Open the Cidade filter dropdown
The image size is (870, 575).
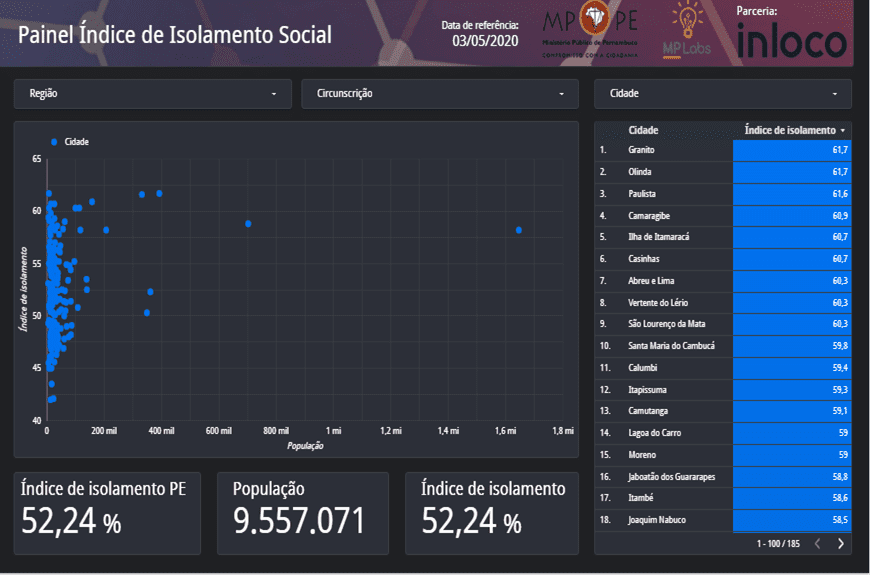723,94
